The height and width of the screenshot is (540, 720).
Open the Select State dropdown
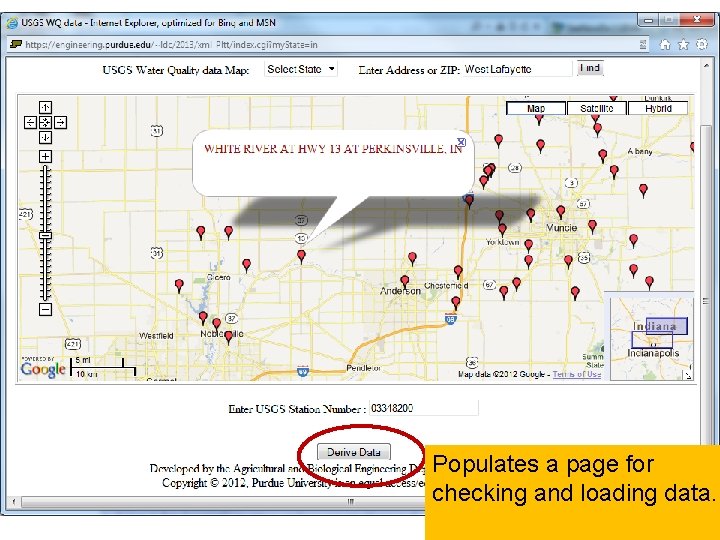coord(301,69)
